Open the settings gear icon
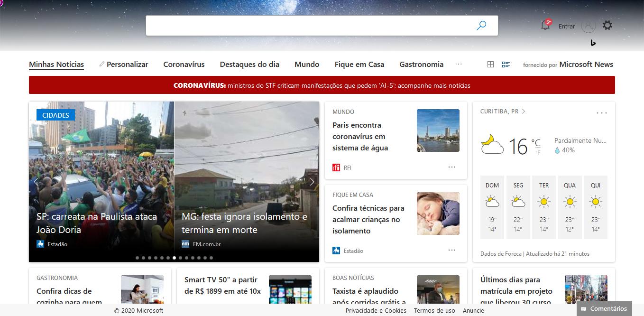Image resolution: width=644 pixels, height=316 pixels. pyautogui.click(x=607, y=26)
